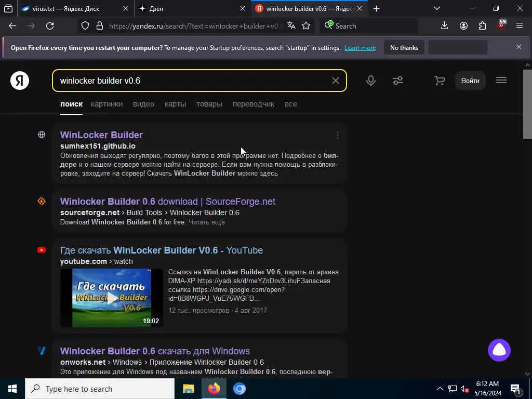Click the Firefox taskbar icon
Image resolution: width=532 pixels, height=399 pixels.
coord(214,389)
